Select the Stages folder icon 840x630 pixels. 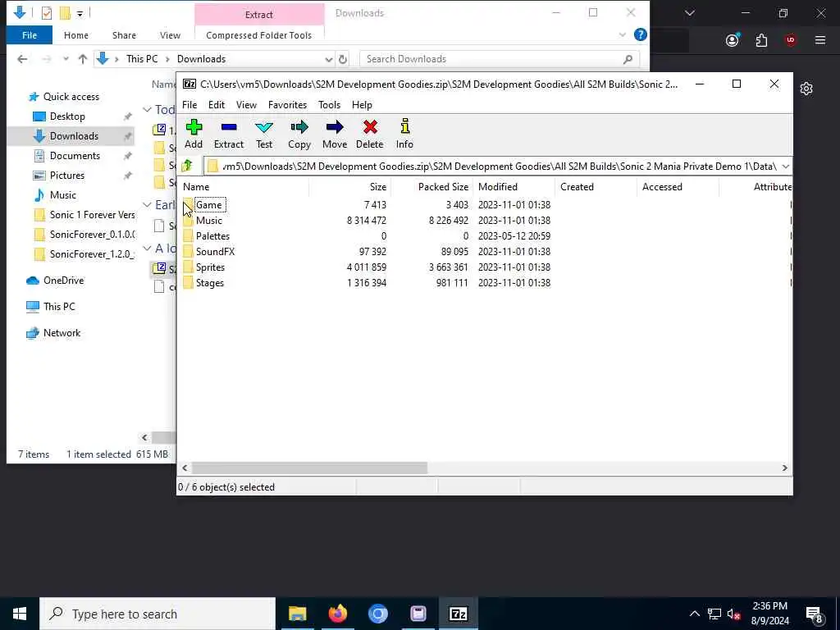pos(188,282)
